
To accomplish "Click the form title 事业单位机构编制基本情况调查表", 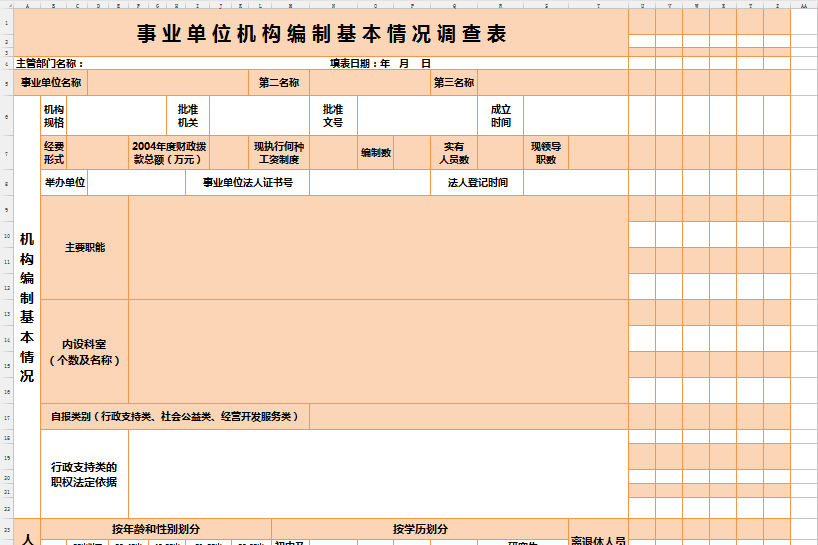I will (x=321, y=34).
